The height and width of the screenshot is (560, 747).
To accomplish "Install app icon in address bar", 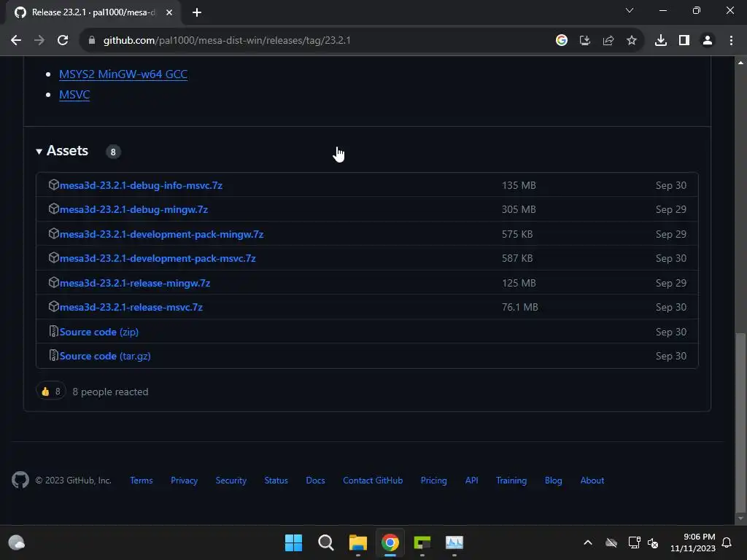I will pos(585,41).
